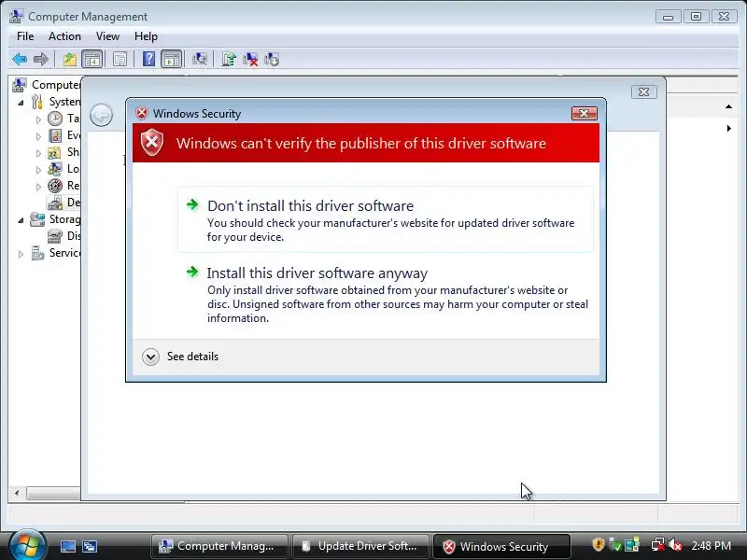This screenshot has width=747, height=560.
Task: Close the Update Driver Software window
Action: pos(643,91)
